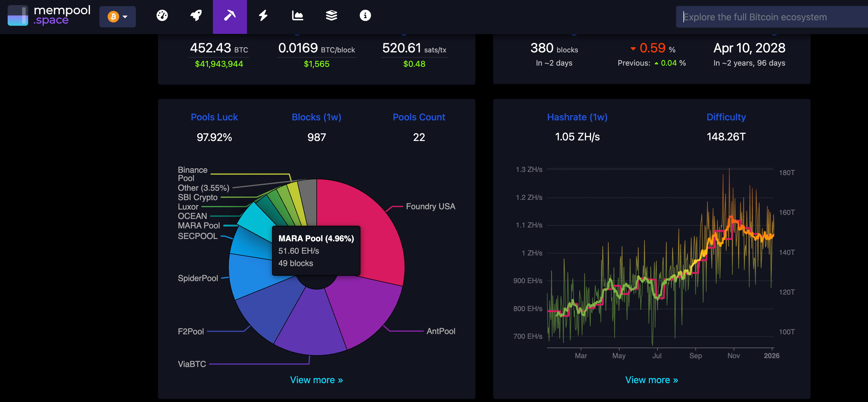Select the Mining pickaxe icon
868x402 pixels.
229,16
